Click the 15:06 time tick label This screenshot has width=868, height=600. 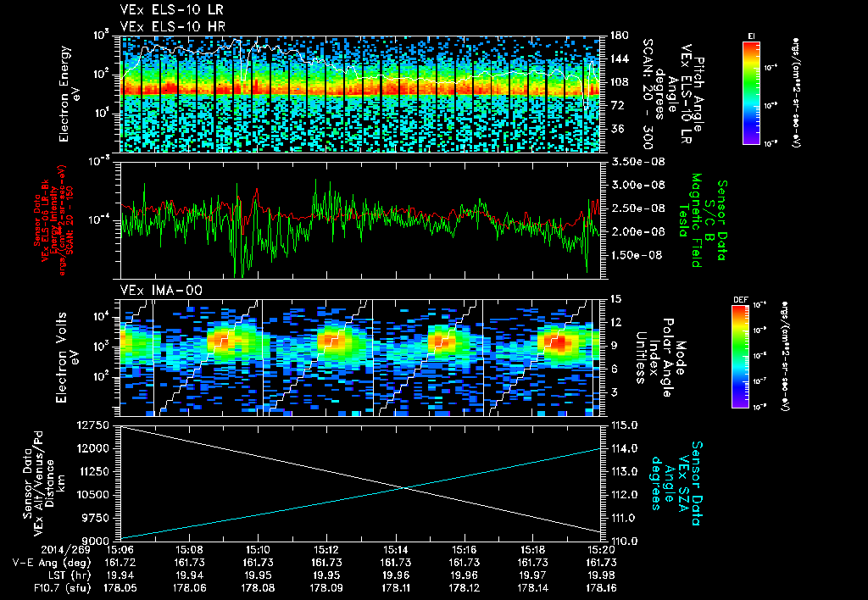coord(120,552)
